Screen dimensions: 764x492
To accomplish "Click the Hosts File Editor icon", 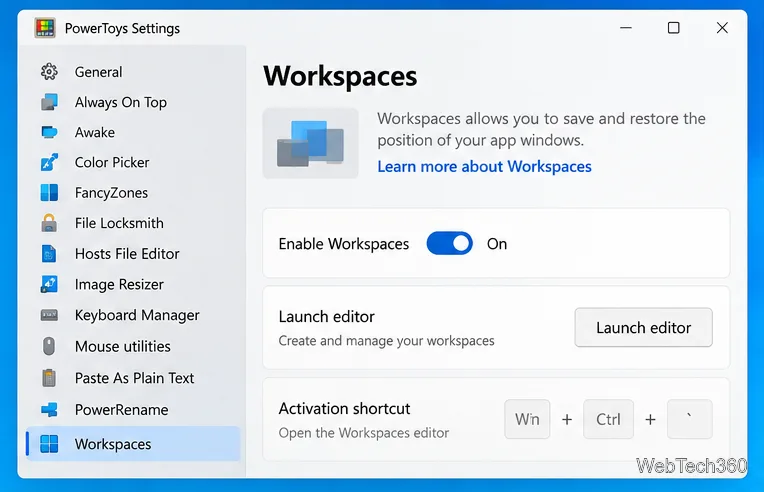I will point(49,254).
